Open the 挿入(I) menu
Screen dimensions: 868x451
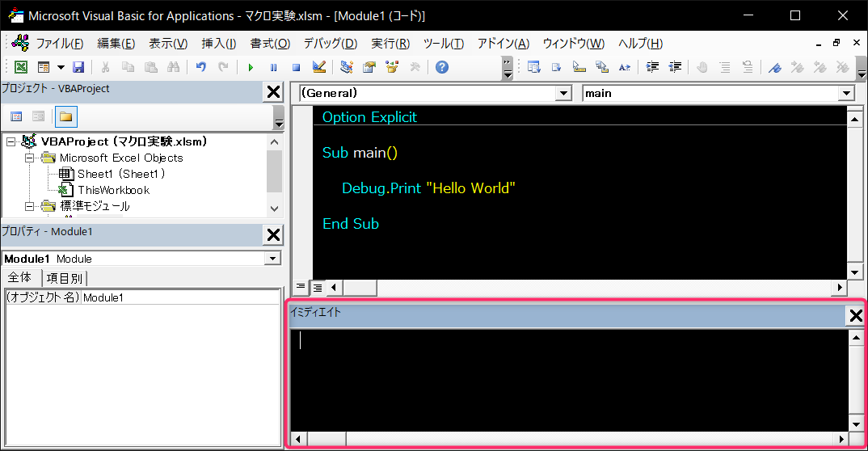pyautogui.click(x=219, y=44)
